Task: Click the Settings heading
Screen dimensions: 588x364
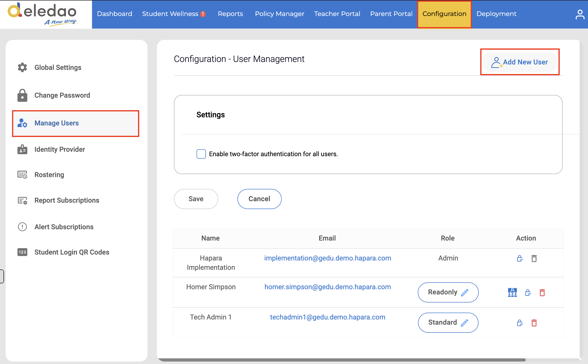Action: (211, 115)
